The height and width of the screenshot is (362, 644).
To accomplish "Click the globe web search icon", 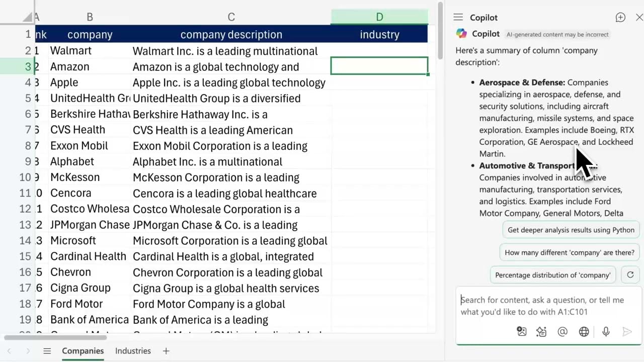I will [584, 331].
